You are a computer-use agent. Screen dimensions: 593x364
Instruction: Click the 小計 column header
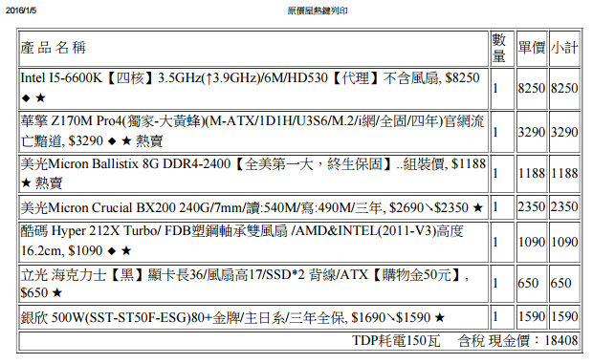(564, 48)
